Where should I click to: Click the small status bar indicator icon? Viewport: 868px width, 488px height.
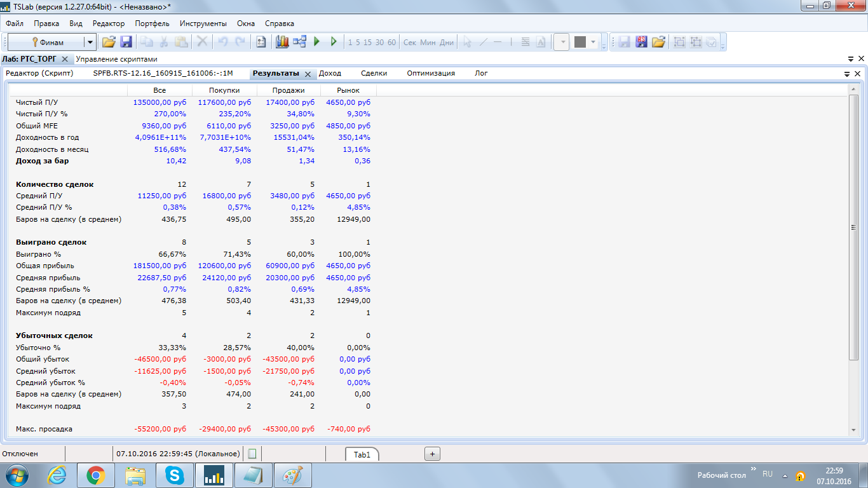[252, 454]
